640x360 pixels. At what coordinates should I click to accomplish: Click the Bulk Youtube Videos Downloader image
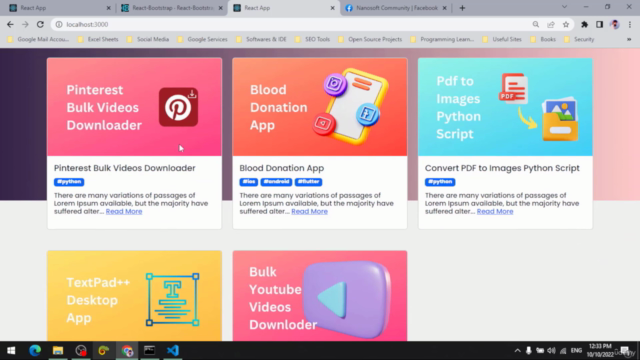pyautogui.click(x=320, y=296)
